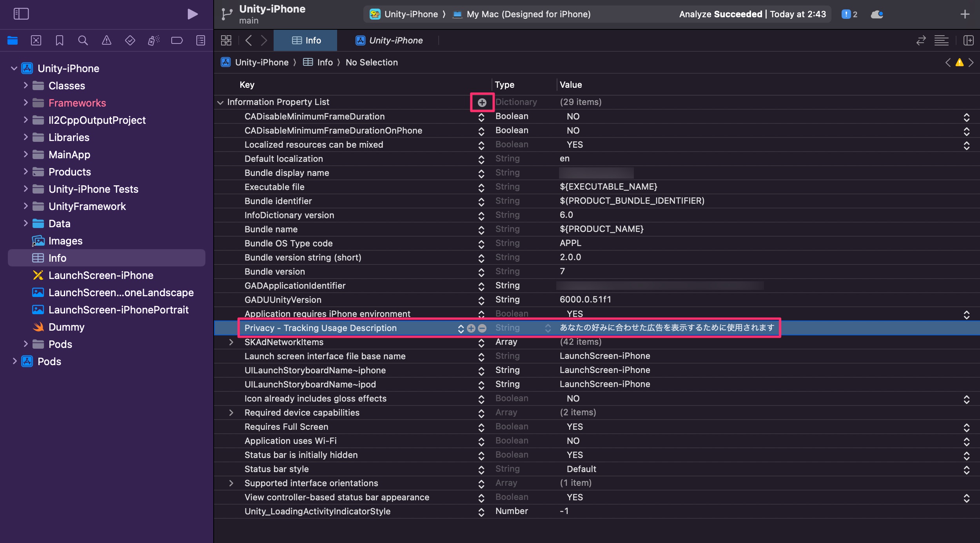Click the Key column header

click(x=247, y=85)
